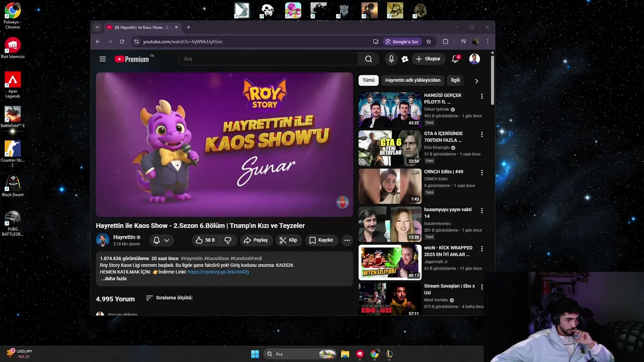This screenshot has width=644, height=362.
Task: Click the Google'a Sor button
Action: click(x=401, y=42)
